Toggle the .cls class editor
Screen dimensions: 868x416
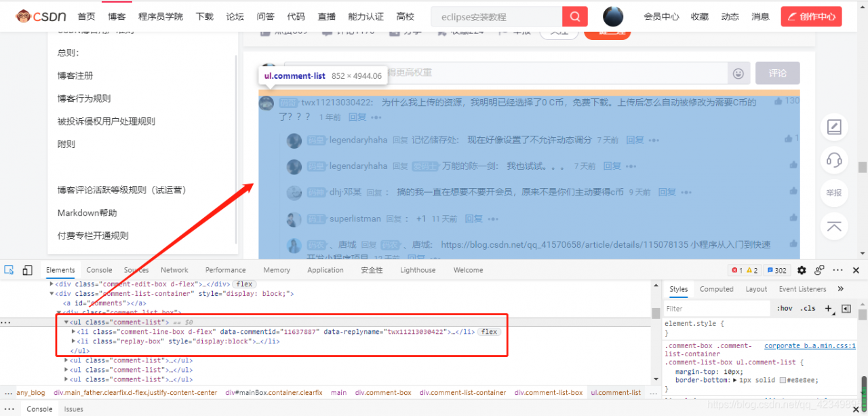tap(808, 308)
